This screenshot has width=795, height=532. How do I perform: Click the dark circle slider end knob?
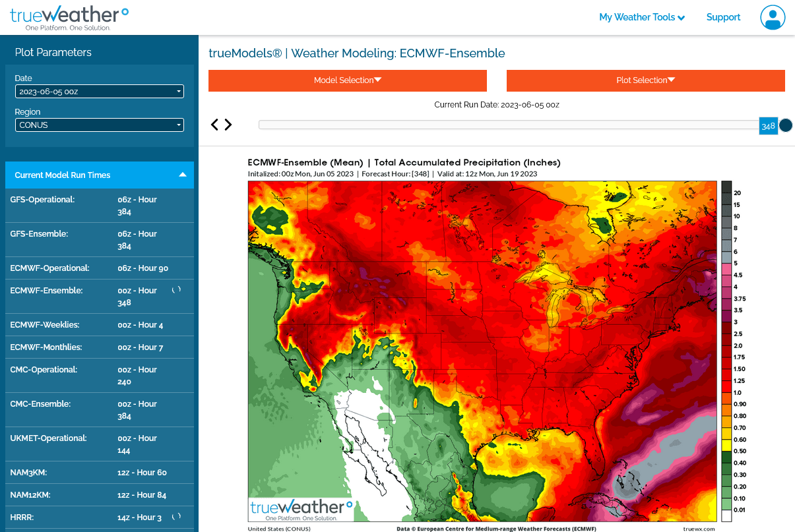[785, 125]
